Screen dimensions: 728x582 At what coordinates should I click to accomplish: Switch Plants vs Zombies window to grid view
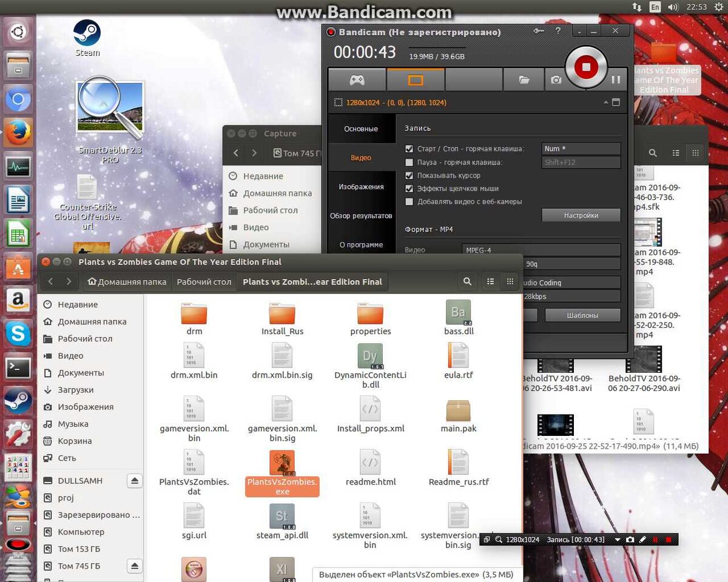(510, 281)
